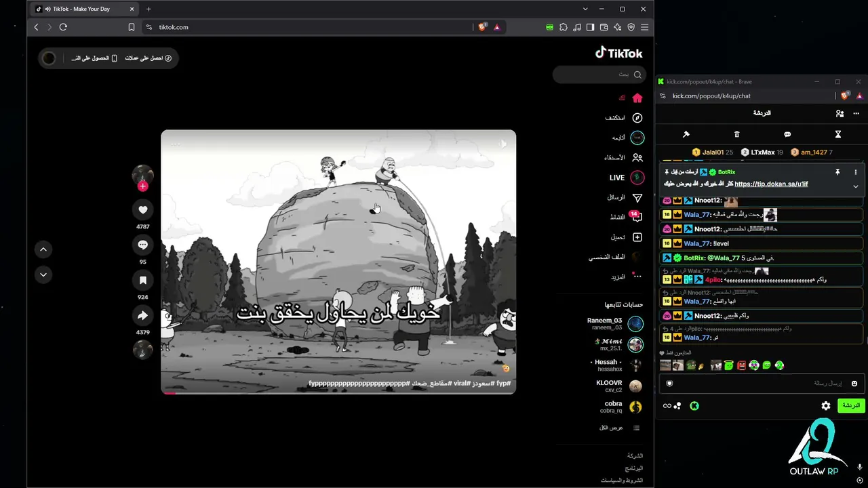Open the media control music note icon

[577, 27]
